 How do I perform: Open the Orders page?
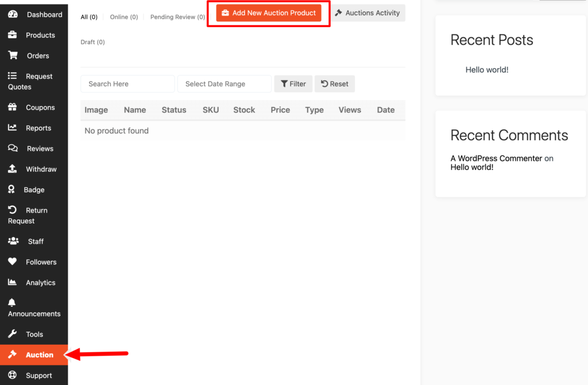[34, 56]
